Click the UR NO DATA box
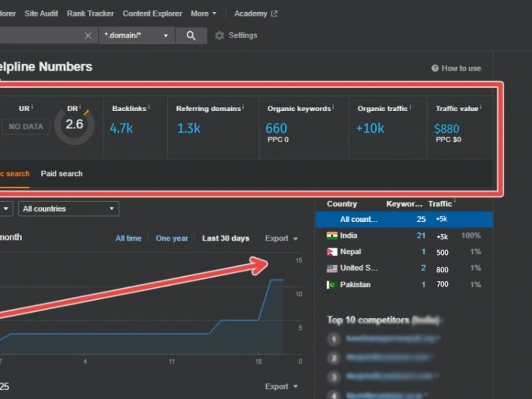532x399 pixels. [x=26, y=127]
